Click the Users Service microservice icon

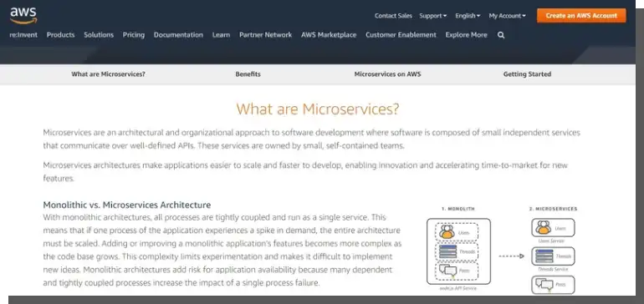tap(543, 227)
